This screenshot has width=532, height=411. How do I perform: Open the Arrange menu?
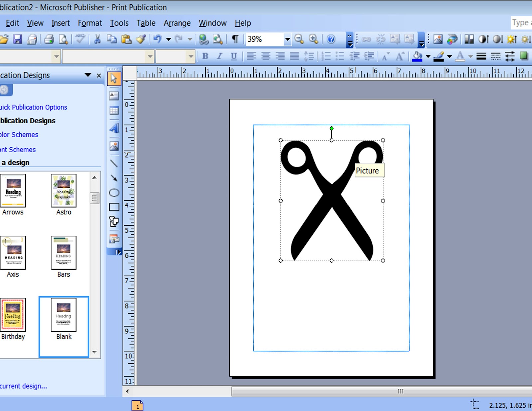pos(177,23)
